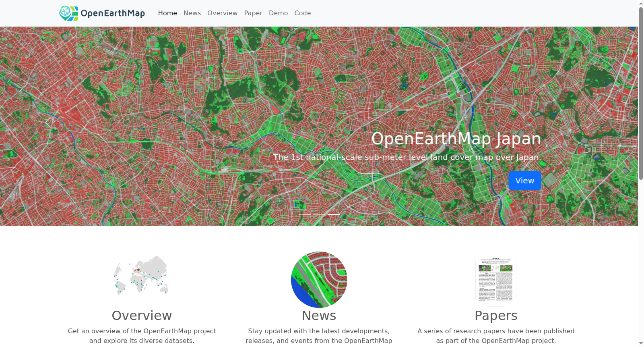Click the page vertical scrollbar thumb
The height and width of the screenshot is (347, 644).
641,93
